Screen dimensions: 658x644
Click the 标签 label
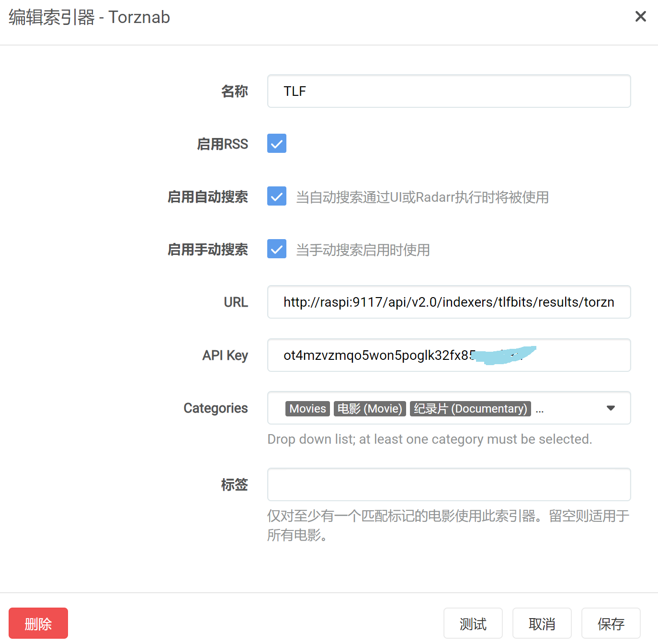coord(235,484)
